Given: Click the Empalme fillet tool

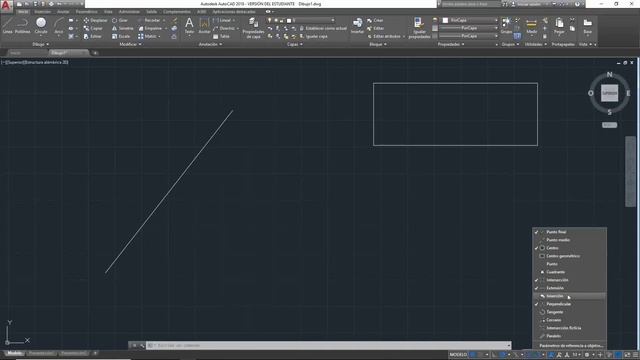Looking at the screenshot, I should click(150, 28).
